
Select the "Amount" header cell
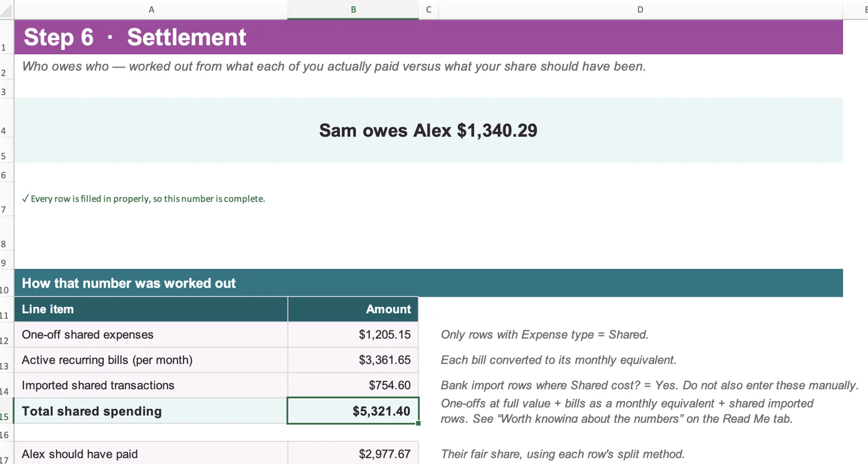(353, 310)
